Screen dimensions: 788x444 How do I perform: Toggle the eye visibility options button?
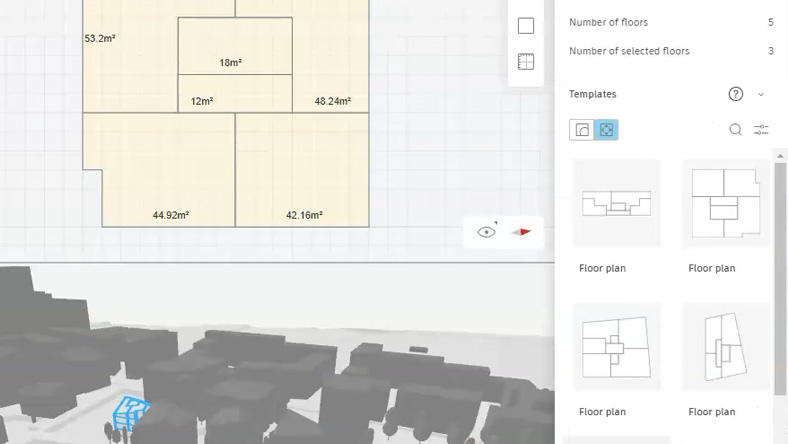pyautogui.click(x=486, y=232)
